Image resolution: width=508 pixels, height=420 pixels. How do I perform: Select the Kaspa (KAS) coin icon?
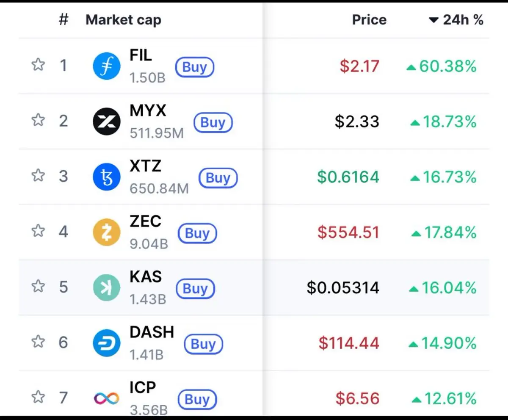(107, 287)
